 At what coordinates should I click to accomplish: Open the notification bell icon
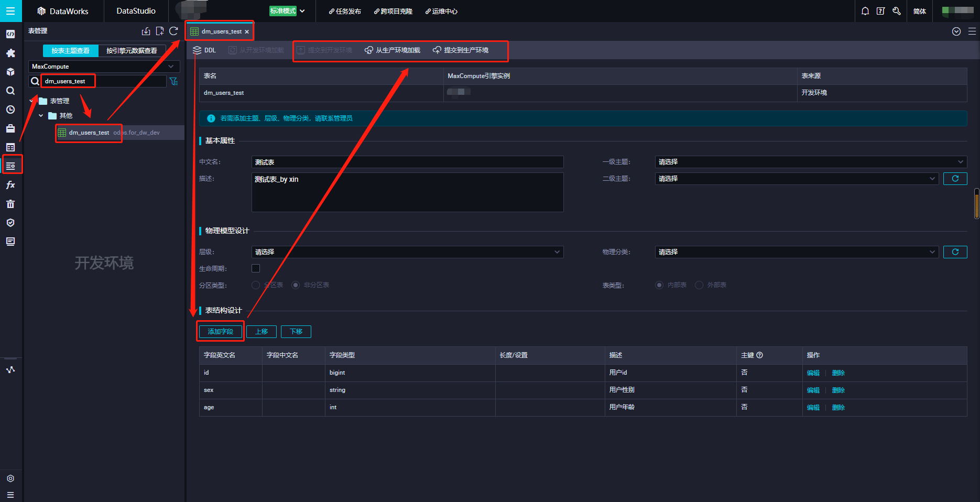865,11
